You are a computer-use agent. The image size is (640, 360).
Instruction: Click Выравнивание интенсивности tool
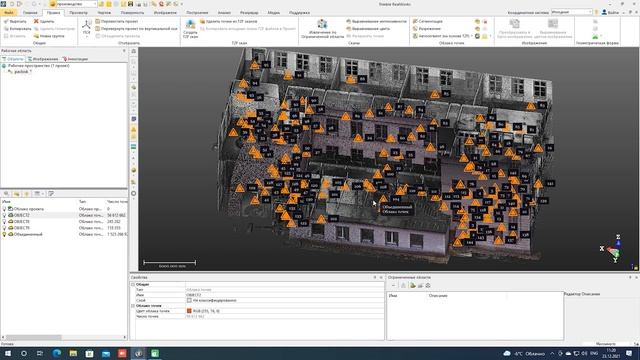click(376, 21)
